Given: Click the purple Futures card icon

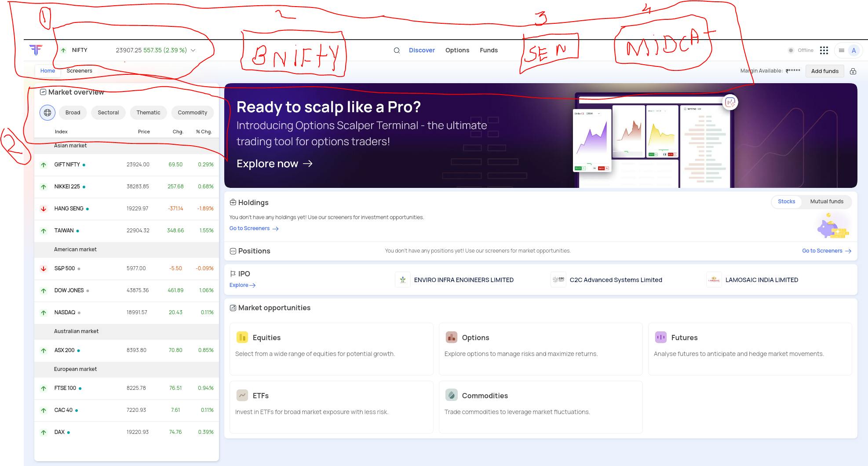Looking at the screenshot, I should point(661,338).
